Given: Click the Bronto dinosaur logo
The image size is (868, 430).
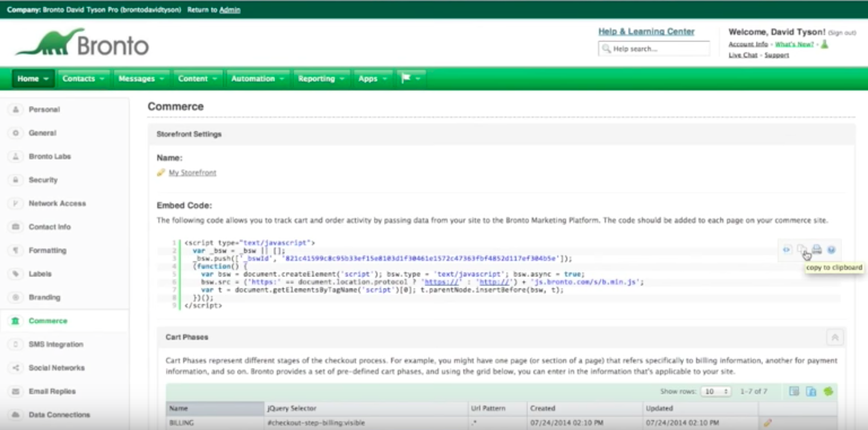Looking at the screenshot, I should [83, 43].
